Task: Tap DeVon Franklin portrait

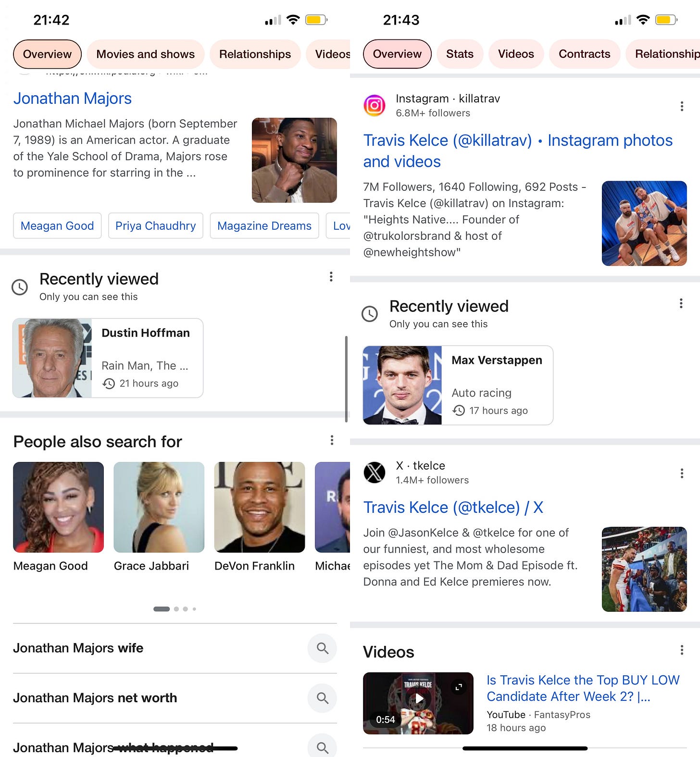Action: [260, 507]
